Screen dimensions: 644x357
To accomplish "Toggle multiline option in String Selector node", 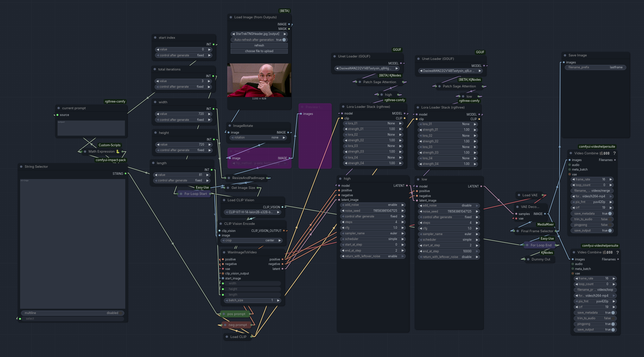I will point(72,313).
